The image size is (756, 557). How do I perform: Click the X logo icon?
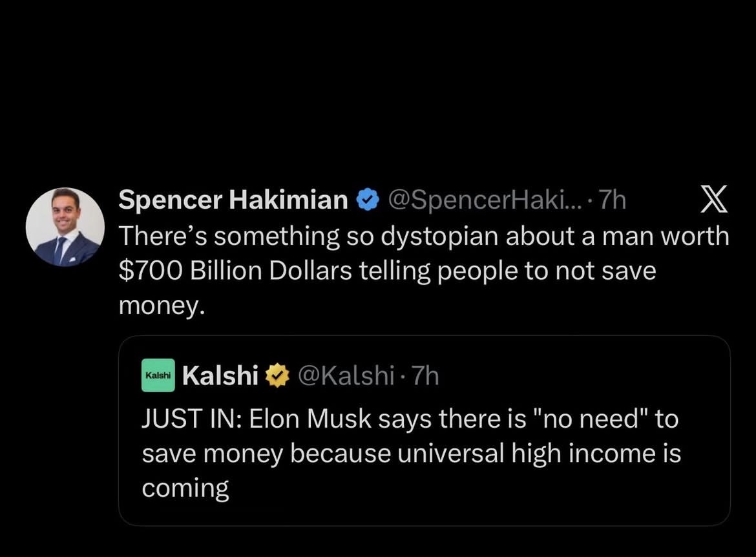[714, 200]
